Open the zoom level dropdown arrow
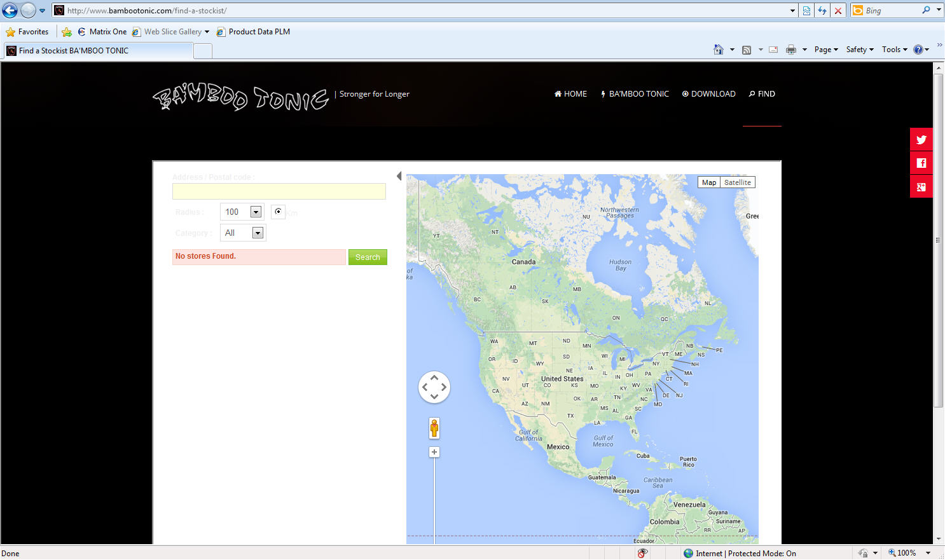Image resolution: width=945 pixels, height=560 pixels. point(928,554)
